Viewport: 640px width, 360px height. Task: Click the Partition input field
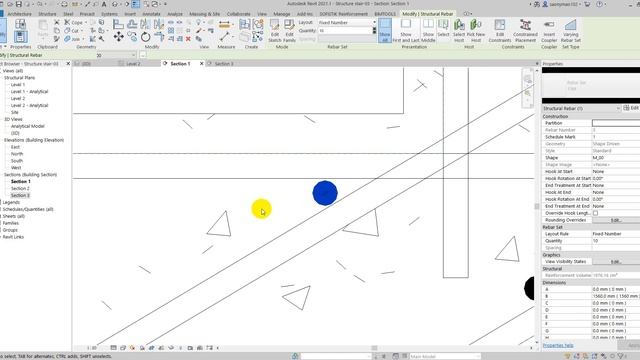pyautogui.click(x=616, y=123)
